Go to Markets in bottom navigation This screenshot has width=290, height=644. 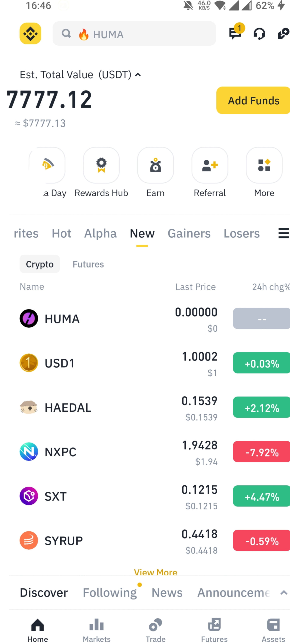(97, 630)
